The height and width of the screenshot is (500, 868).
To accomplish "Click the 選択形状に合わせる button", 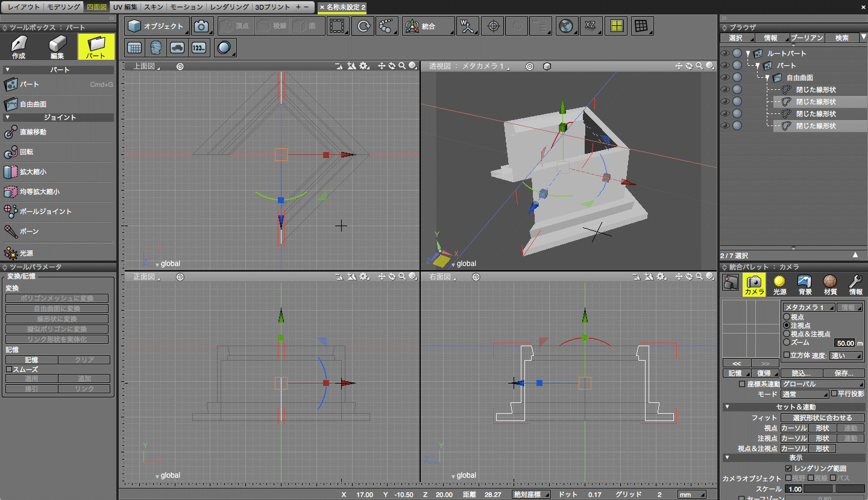I will click(x=822, y=417).
